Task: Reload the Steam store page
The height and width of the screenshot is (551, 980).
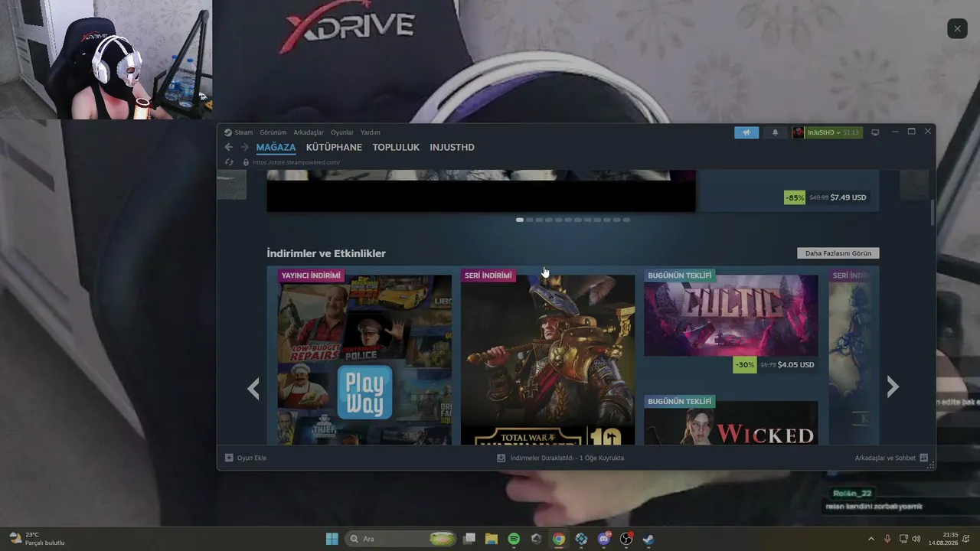Action: point(228,162)
